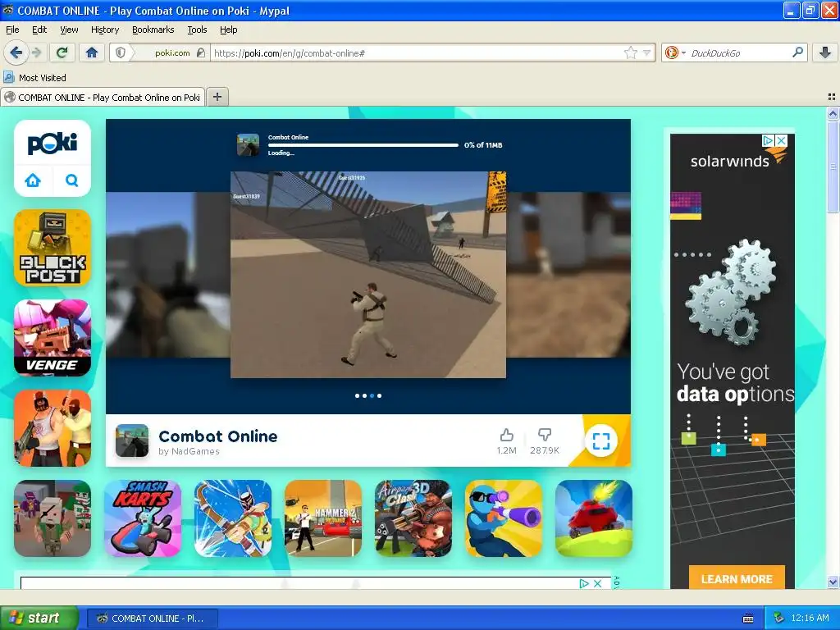The width and height of the screenshot is (840, 630).
Task: Click the COMBAT ONLINE taskbar button
Action: tap(151, 619)
